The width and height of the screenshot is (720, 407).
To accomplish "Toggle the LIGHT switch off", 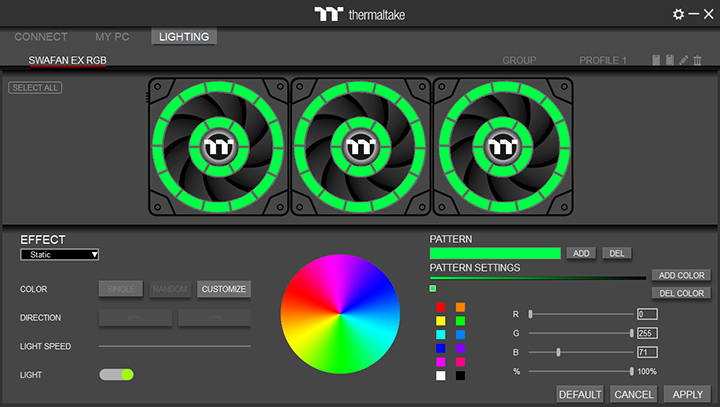I will [x=116, y=374].
